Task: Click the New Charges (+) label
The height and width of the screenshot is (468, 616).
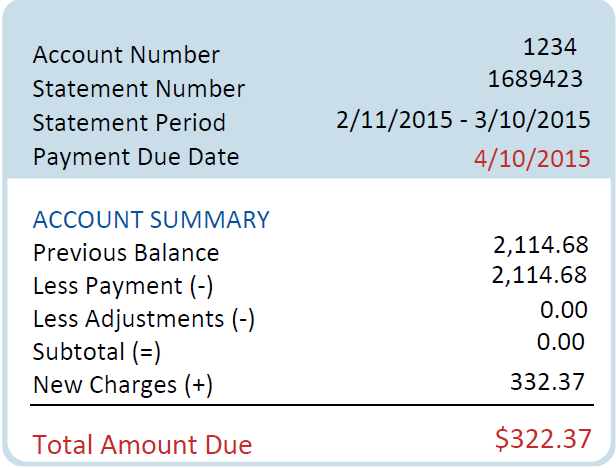Action: click(123, 385)
